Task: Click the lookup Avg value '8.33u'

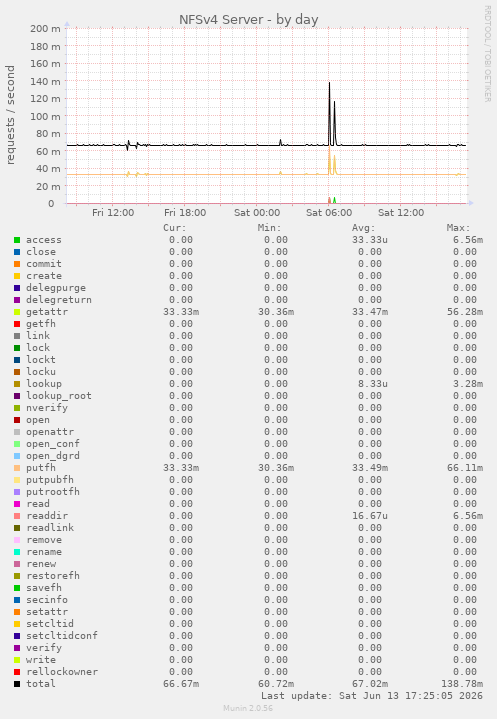Action: [x=373, y=384]
